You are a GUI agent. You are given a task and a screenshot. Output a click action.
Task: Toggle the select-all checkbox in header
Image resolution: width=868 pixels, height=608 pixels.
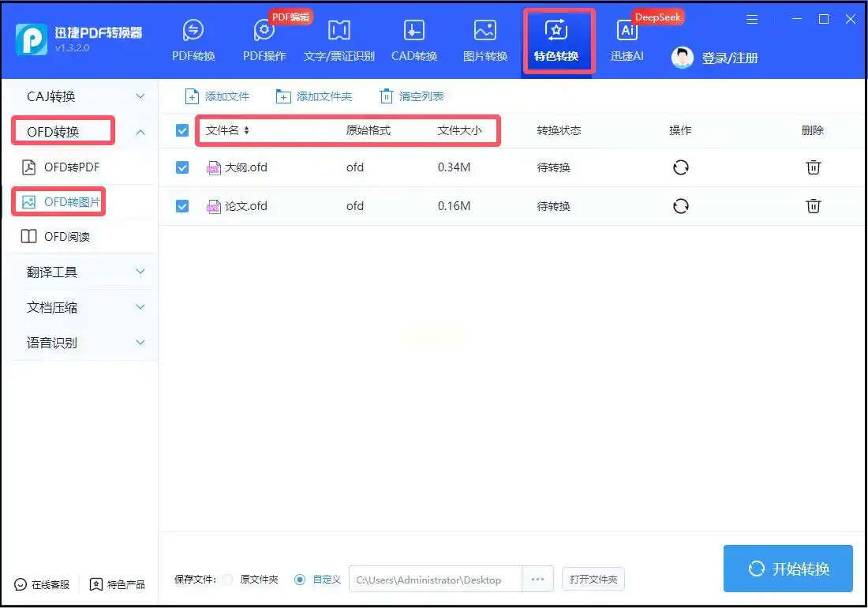tap(182, 130)
